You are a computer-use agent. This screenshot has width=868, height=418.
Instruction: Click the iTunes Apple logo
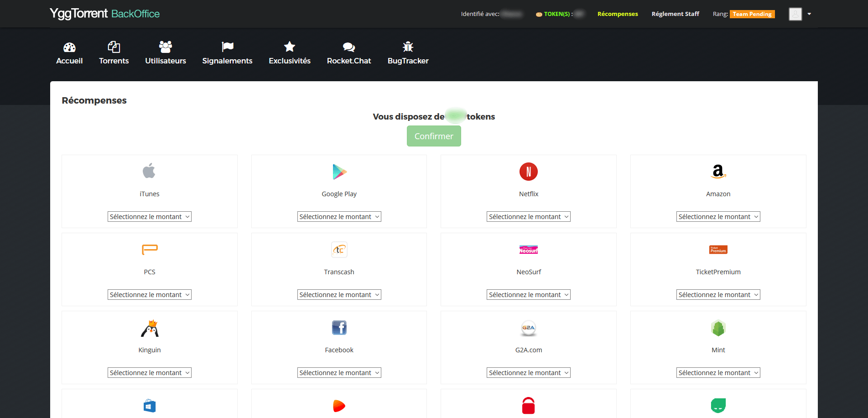pyautogui.click(x=149, y=171)
